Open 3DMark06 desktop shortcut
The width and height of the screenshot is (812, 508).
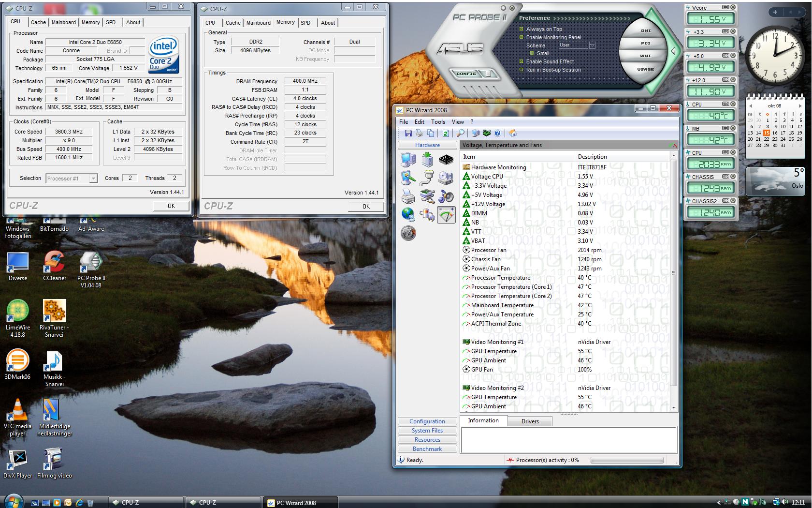pos(17,364)
